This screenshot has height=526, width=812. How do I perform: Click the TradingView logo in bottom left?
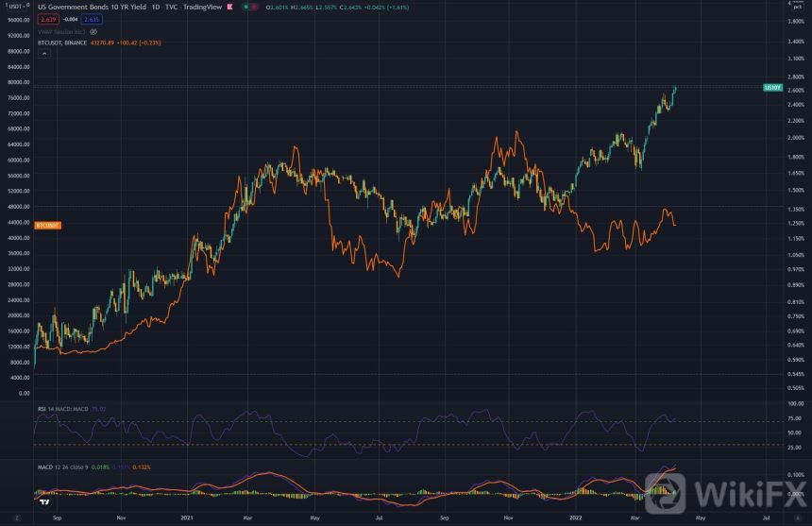click(x=43, y=500)
